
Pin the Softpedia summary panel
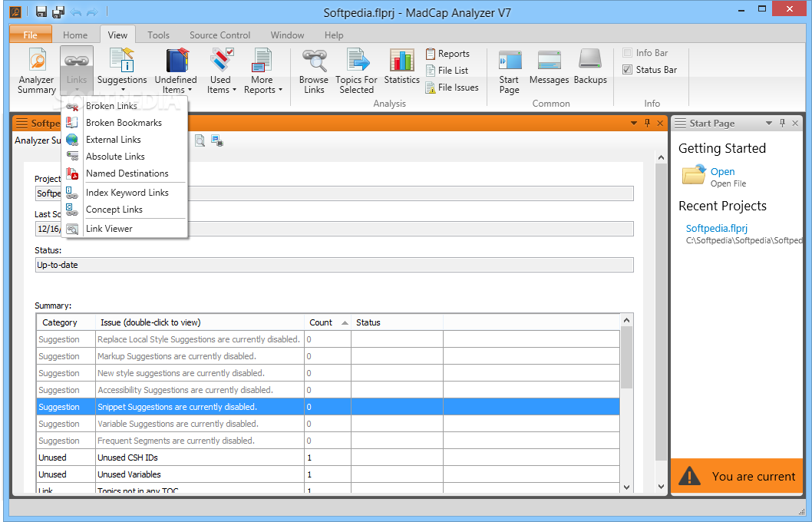click(647, 123)
